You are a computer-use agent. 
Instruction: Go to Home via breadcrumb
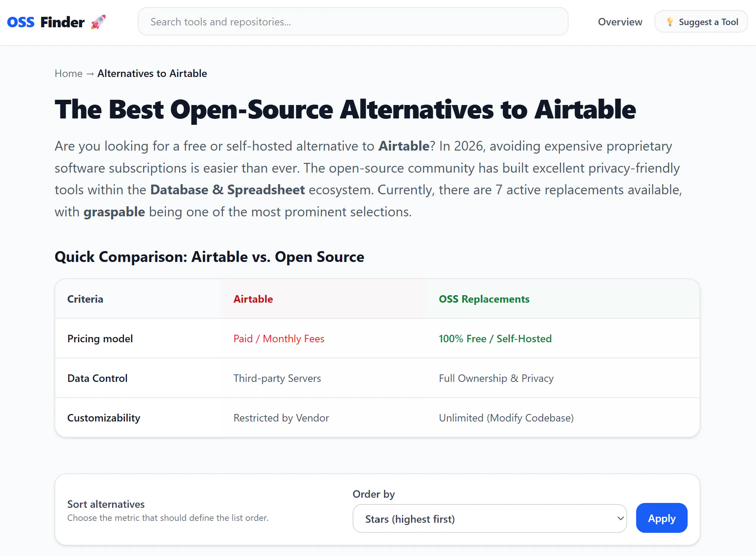pos(69,73)
